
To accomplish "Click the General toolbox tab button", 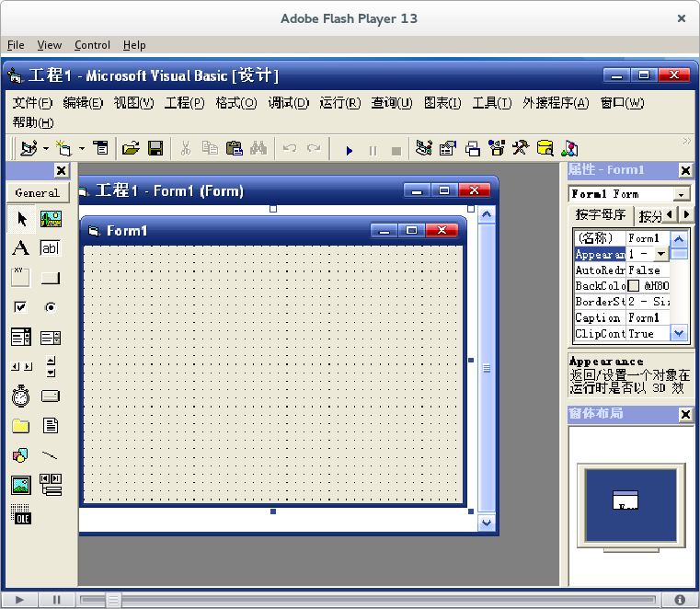I will tap(38, 193).
